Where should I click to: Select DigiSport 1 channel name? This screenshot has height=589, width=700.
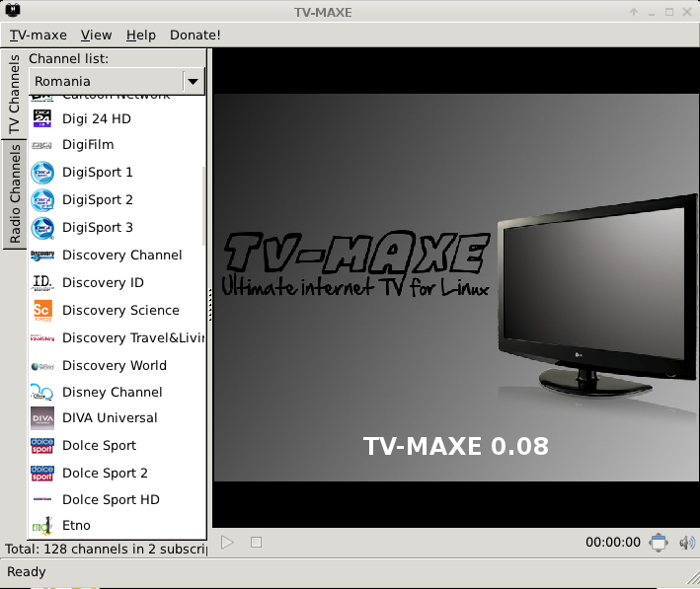pyautogui.click(x=98, y=173)
